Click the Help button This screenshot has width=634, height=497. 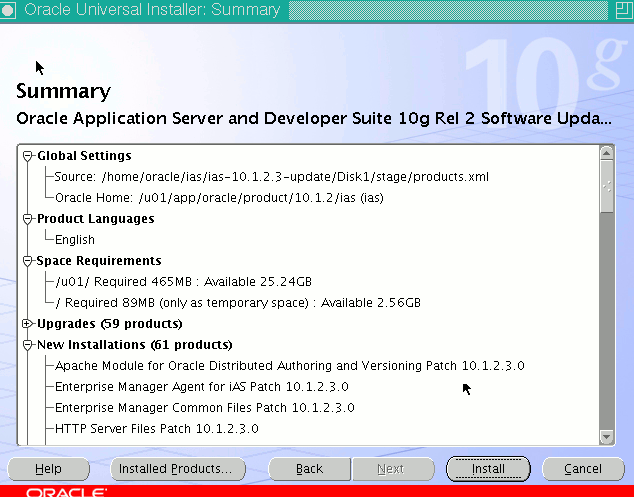tap(49, 469)
